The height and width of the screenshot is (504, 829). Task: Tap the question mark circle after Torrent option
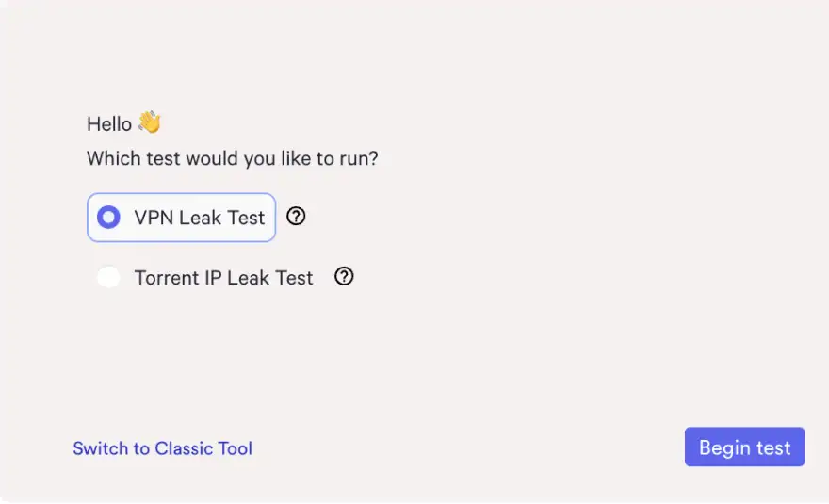(345, 276)
